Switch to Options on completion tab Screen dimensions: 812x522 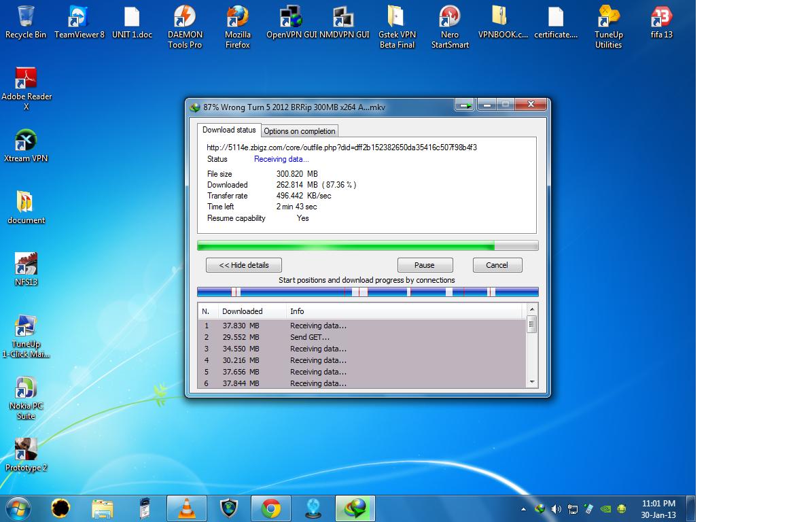tap(299, 130)
